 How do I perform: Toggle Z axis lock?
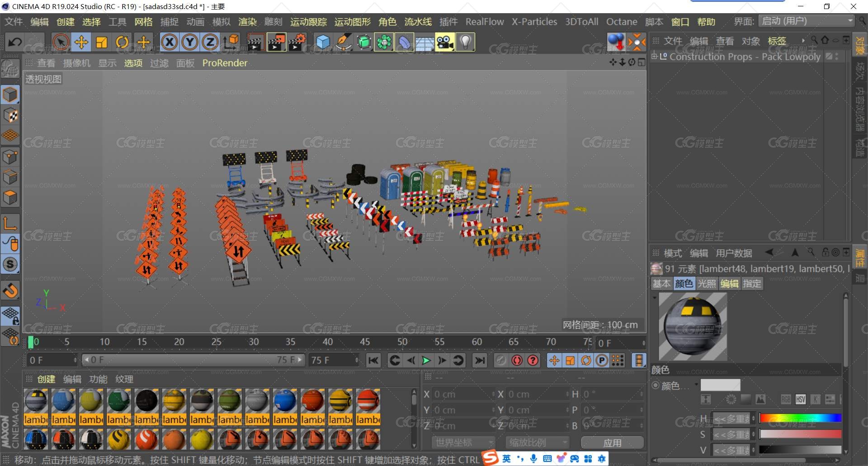tap(210, 42)
